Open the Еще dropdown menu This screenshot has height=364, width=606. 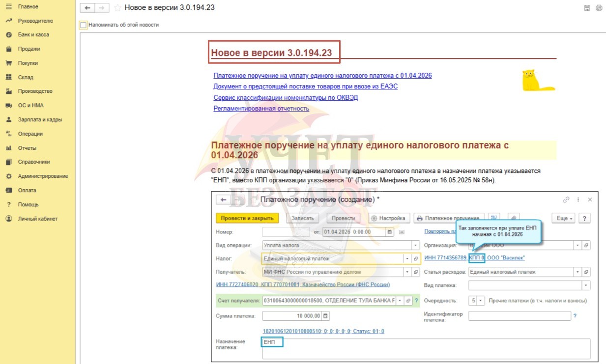coord(564,218)
